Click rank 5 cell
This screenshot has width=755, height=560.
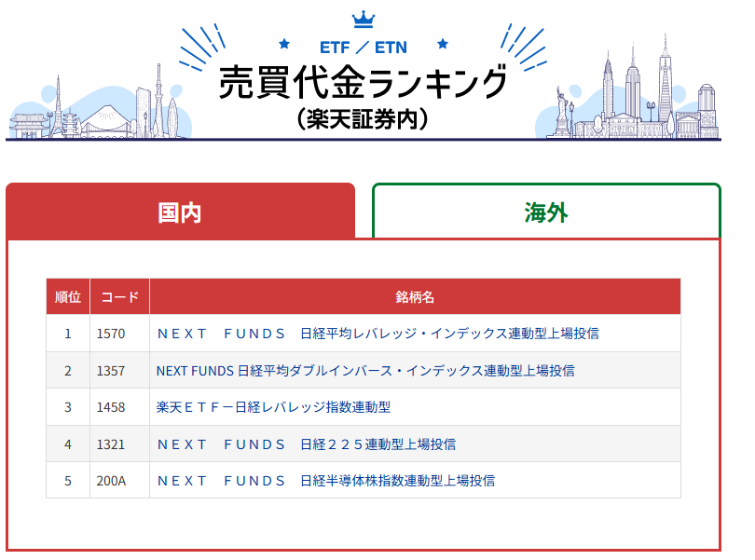pos(68,481)
